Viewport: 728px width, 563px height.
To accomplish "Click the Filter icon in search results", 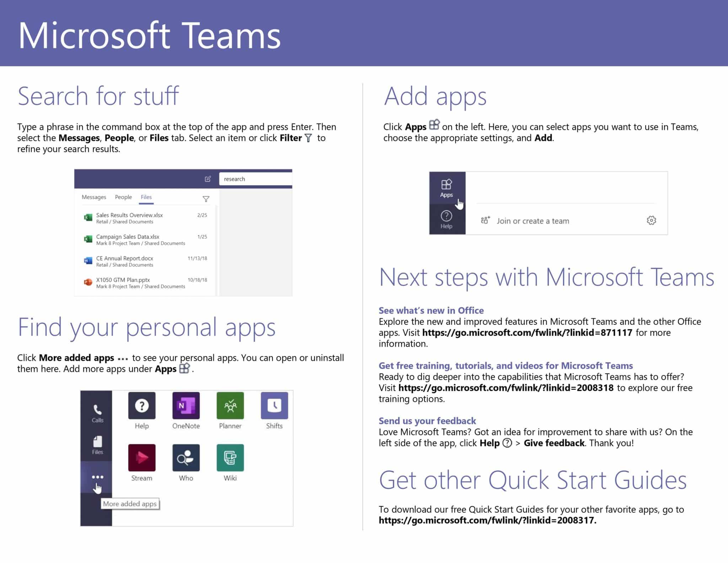I will 206,199.
